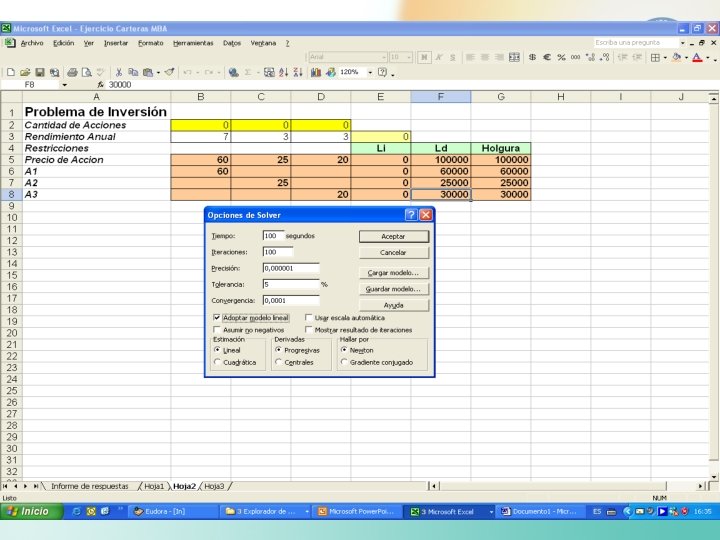720x540 pixels.
Task: Click the Print icon in toolbar
Action: 72,72
